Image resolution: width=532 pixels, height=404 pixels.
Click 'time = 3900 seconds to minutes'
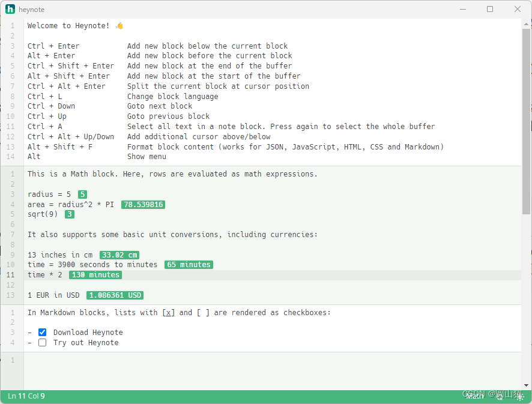(92, 265)
